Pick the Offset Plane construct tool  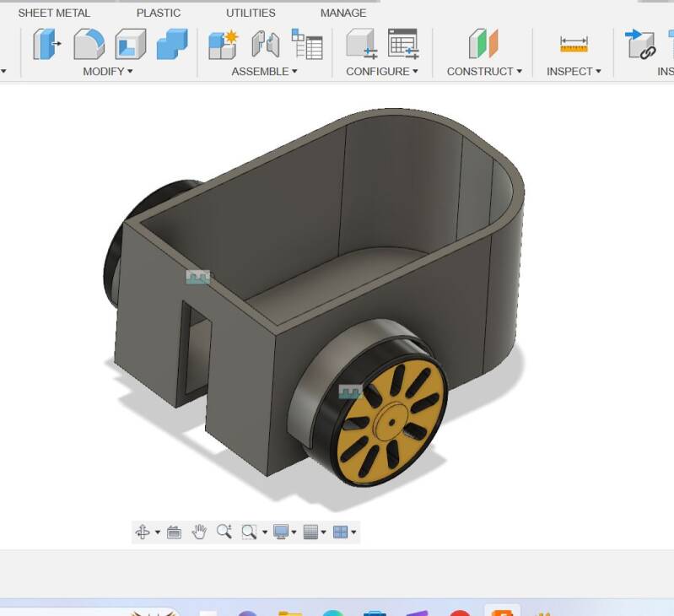click(483, 44)
